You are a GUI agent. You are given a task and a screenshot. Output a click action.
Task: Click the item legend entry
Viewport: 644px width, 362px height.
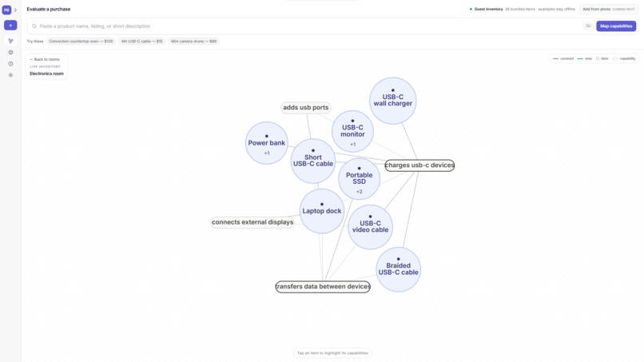(602, 59)
